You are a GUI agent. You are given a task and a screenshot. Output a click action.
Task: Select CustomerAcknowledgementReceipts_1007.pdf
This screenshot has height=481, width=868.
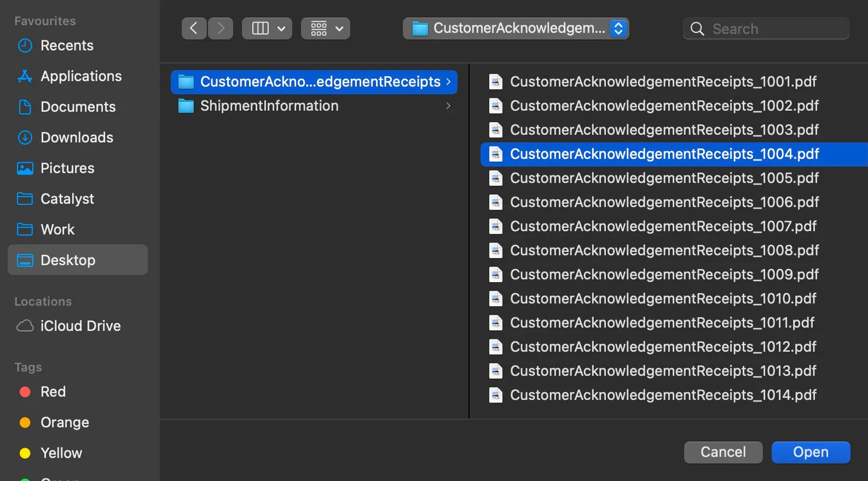(674, 226)
